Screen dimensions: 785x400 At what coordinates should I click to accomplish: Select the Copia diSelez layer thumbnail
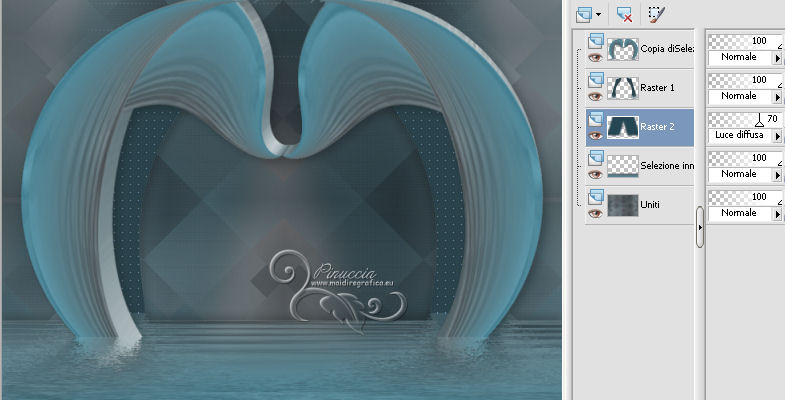622,49
